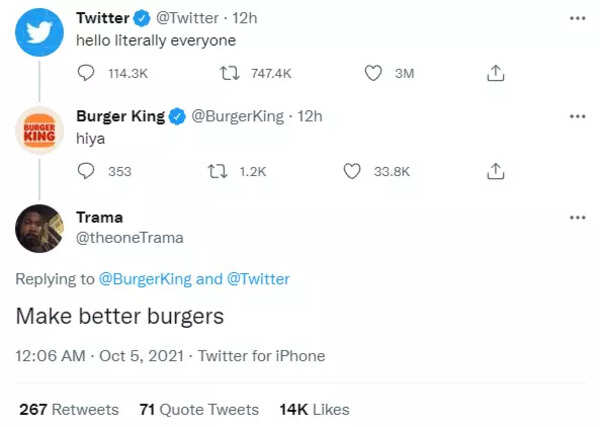The height and width of the screenshot is (427, 600).
Task: Open Trama's profile picture
Action: [x=40, y=229]
